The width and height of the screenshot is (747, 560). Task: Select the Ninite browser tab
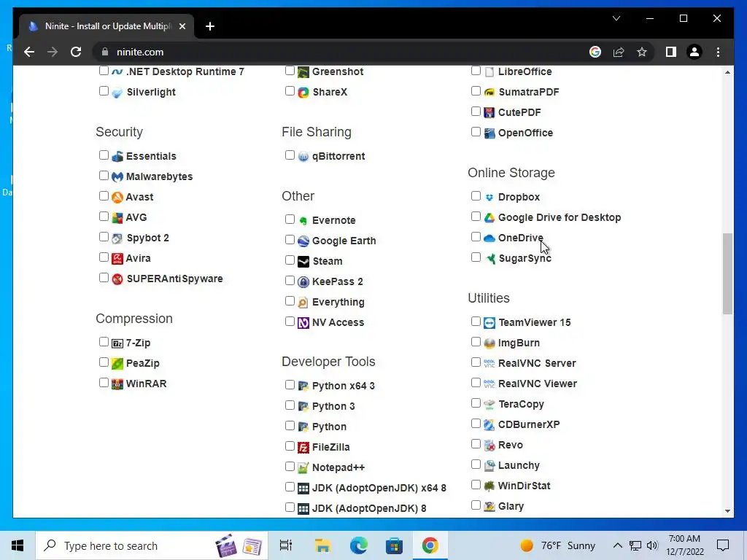tap(107, 26)
